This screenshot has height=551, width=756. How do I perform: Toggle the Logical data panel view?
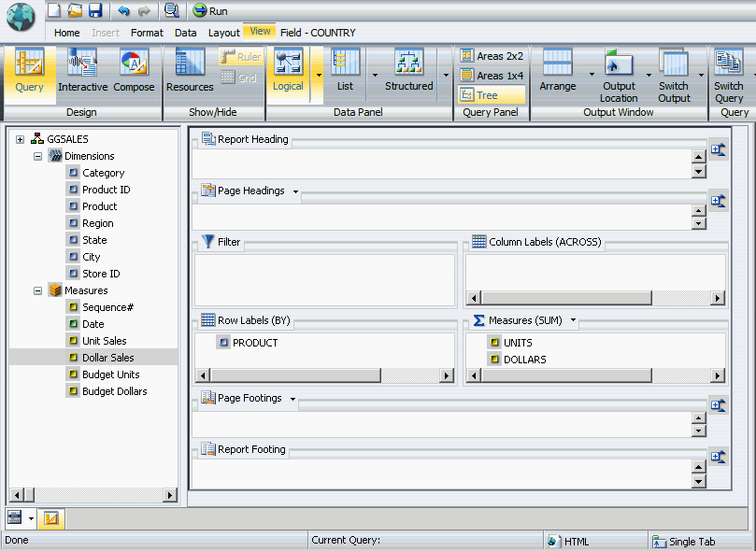288,70
